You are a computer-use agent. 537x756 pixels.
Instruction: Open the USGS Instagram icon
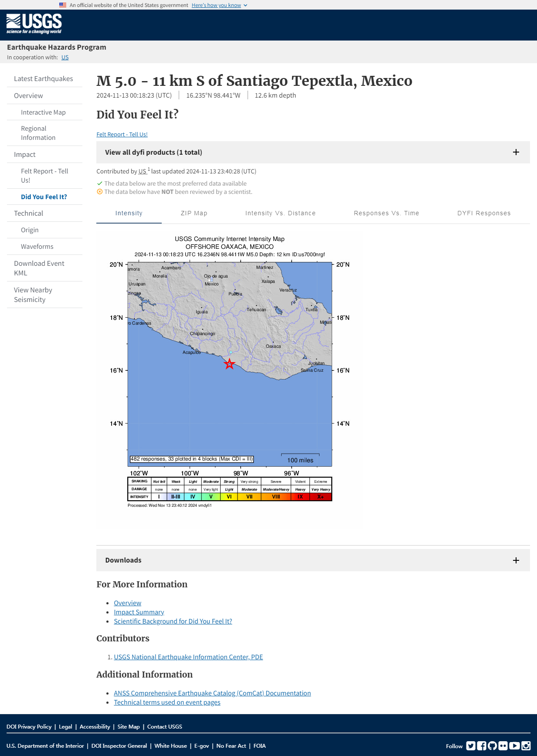pos(526,746)
